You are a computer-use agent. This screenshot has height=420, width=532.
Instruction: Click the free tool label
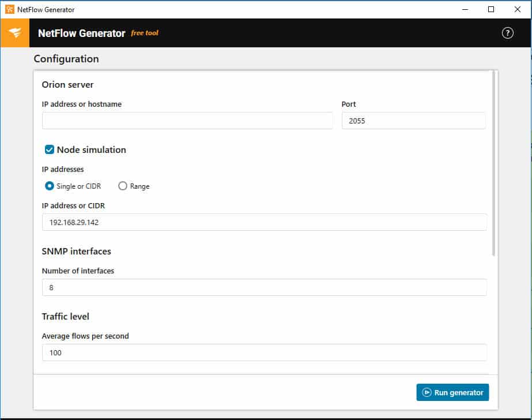click(145, 33)
